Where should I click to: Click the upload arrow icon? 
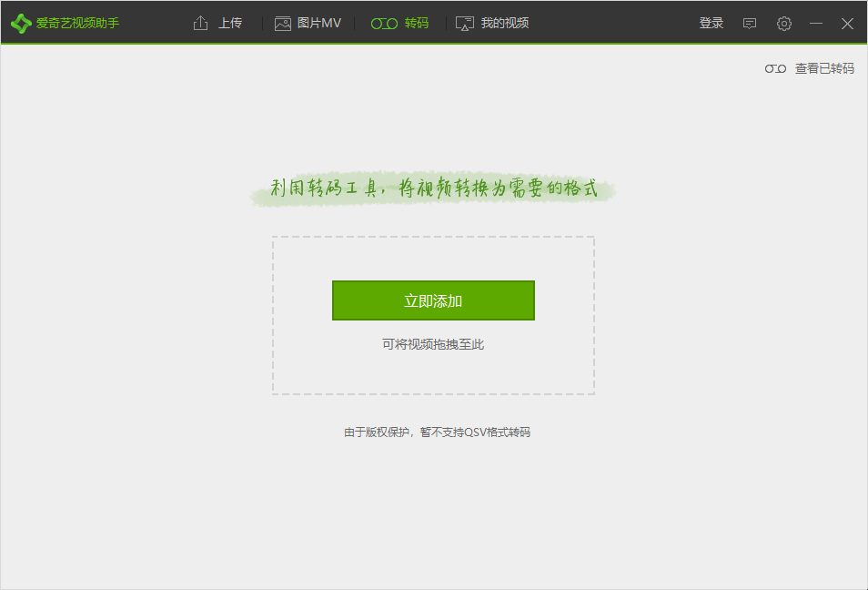point(201,24)
